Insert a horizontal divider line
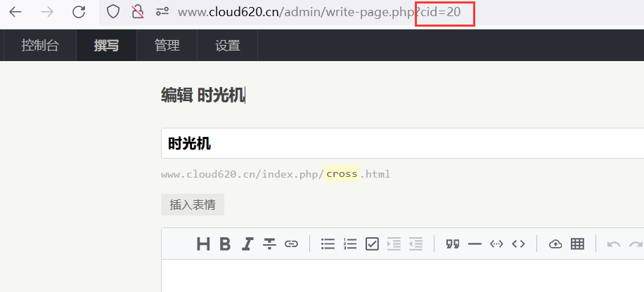The image size is (644, 292). point(475,244)
